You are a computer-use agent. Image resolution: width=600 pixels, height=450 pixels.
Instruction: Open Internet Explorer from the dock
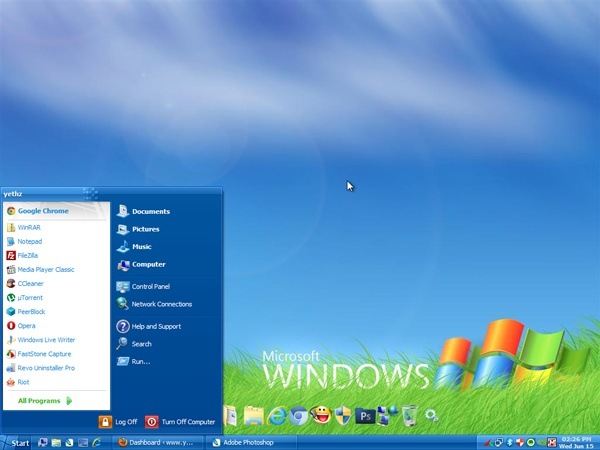pyautogui.click(x=277, y=416)
